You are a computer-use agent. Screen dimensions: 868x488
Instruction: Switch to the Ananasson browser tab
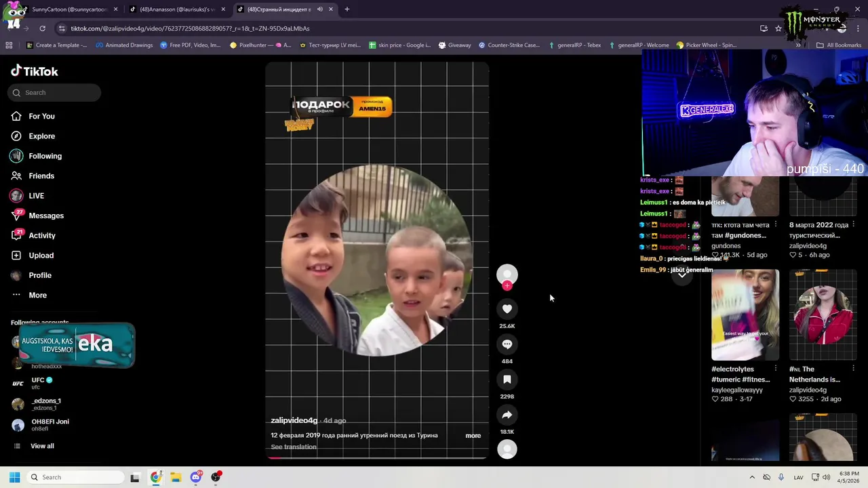(x=176, y=9)
